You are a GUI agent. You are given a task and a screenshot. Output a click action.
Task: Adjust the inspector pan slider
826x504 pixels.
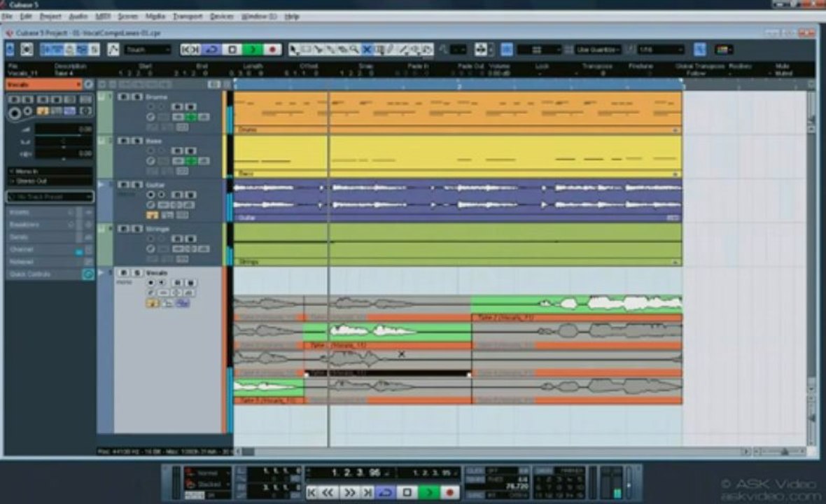coord(63,141)
